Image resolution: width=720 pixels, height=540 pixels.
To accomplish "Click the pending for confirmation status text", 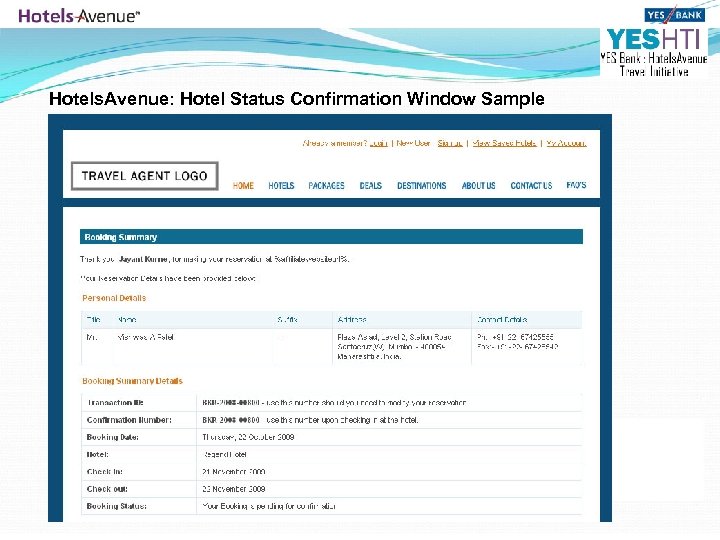I will click(x=269, y=506).
